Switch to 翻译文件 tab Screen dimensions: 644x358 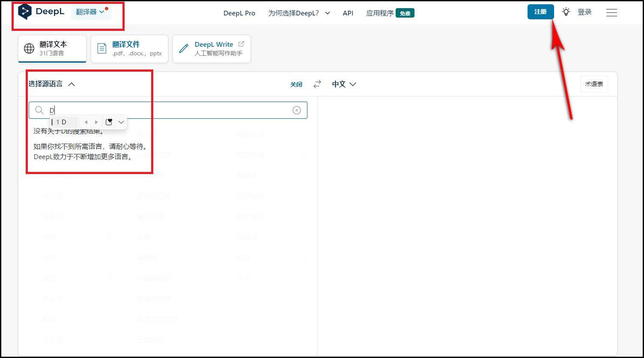tap(129, 48)
